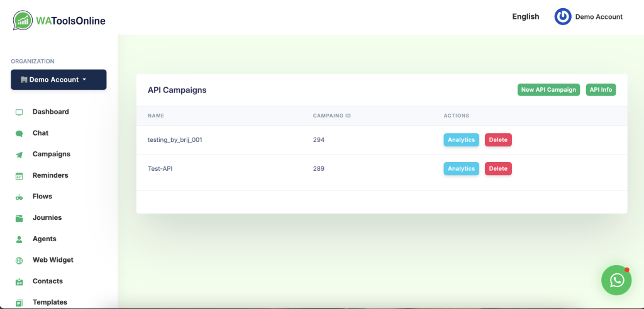644x309 pixels.
Task: Click the Campaigns paper plane icon
Action: [x=19, y=154]
